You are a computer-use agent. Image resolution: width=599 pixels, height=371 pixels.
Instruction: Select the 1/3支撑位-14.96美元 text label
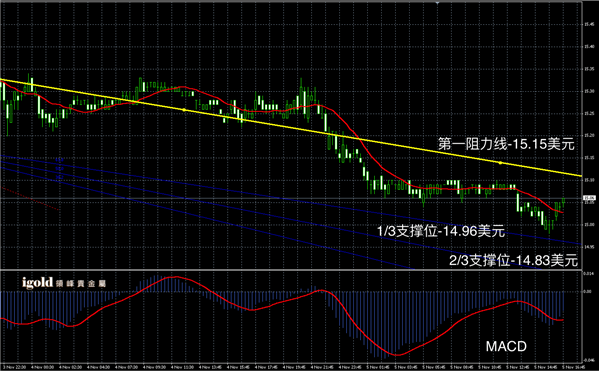click(x=441, y=231)
